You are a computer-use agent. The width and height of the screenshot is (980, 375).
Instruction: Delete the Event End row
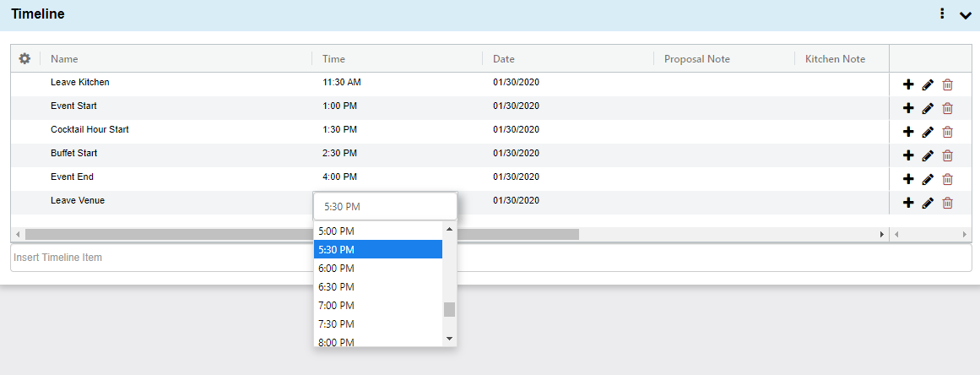(947, 179)
